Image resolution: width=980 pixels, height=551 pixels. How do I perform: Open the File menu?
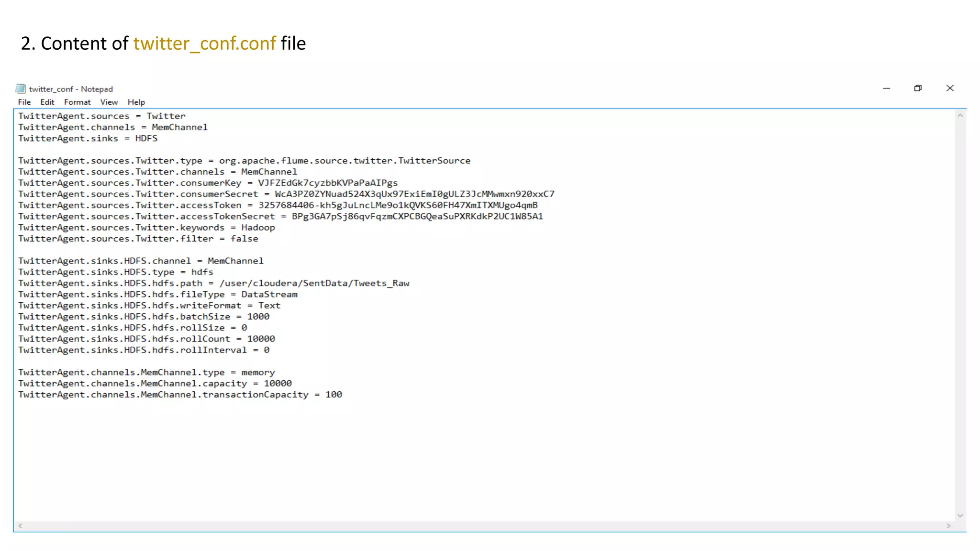tap(24, 102)
